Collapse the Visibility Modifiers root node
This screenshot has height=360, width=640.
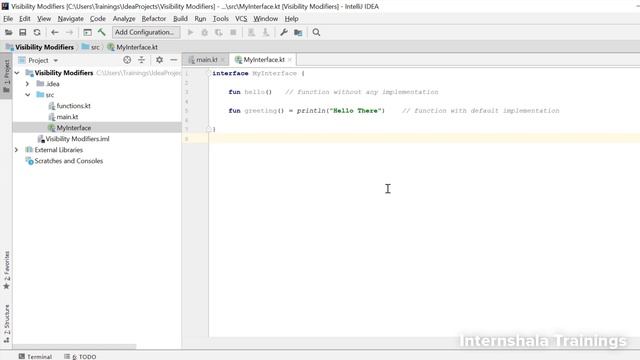tap(17, 73)
